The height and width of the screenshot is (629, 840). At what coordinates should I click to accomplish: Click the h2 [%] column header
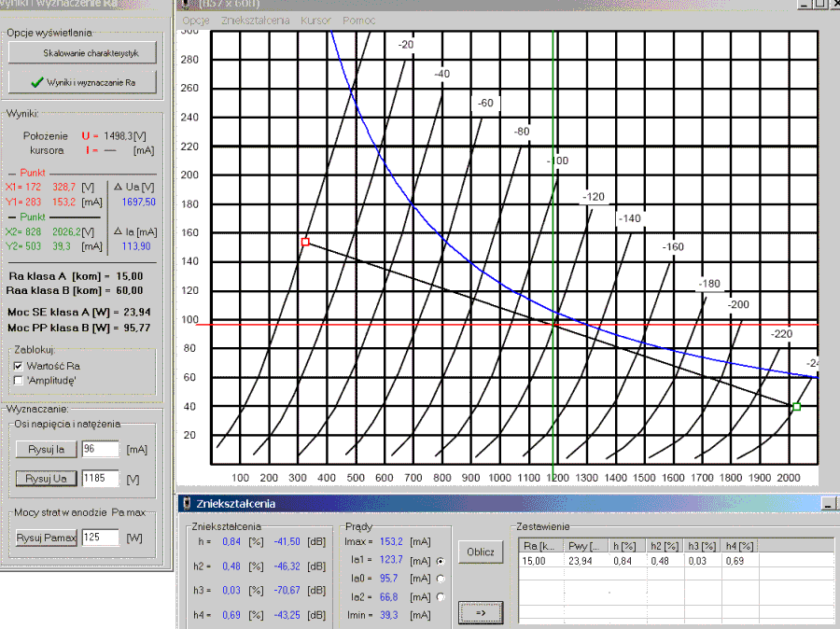tap(665, 546)
